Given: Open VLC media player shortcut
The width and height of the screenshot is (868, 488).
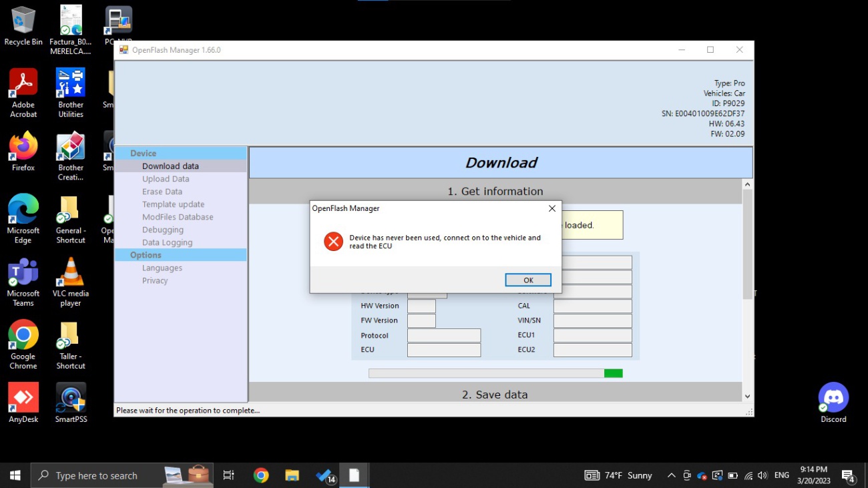Looking at the screenshot, I should (71, 281).
